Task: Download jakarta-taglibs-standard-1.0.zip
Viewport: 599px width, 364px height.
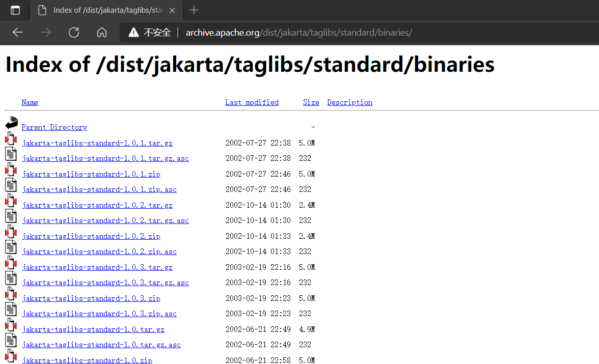Action: click(x=87, y=360)
